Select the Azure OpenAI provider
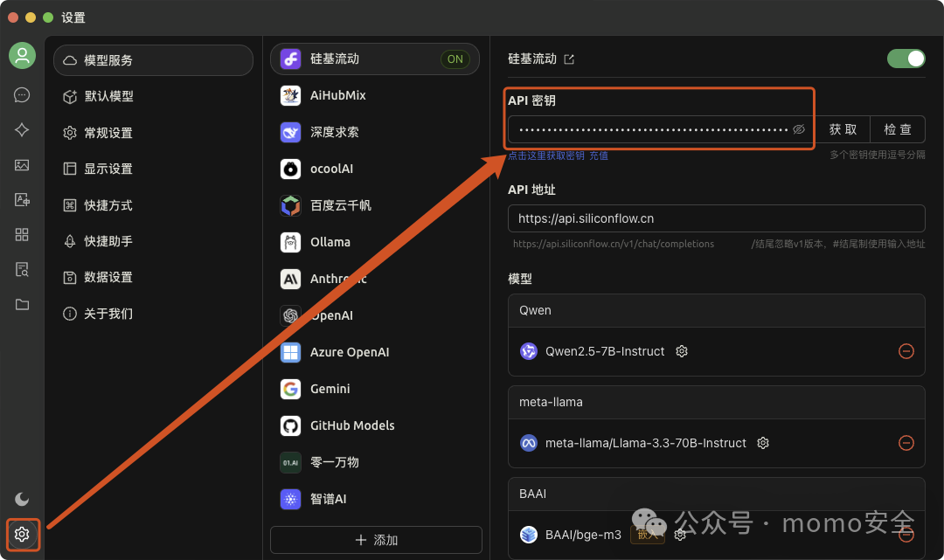Viewport: 944px width, 560px height. 374,352
